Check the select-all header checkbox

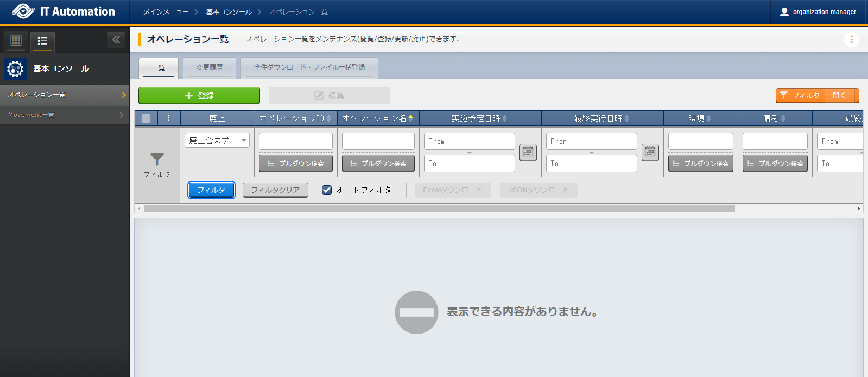click(x=146, y=118)
